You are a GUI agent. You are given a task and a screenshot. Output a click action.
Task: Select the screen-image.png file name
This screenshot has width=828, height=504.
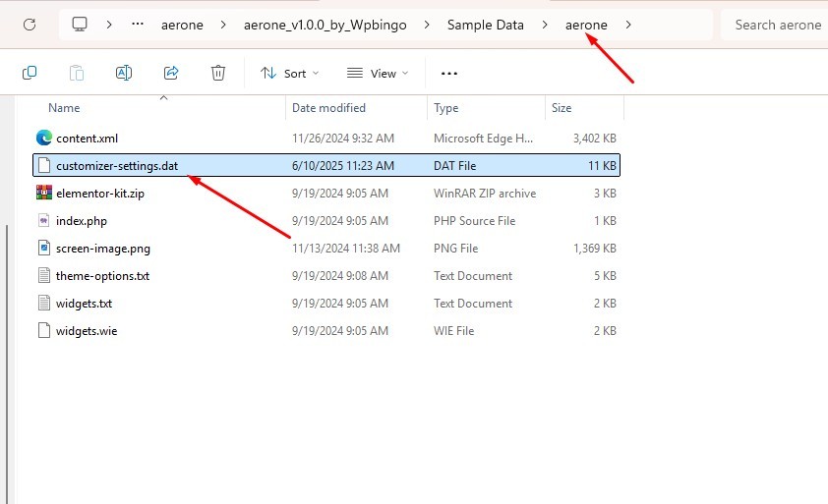(103, 249)
